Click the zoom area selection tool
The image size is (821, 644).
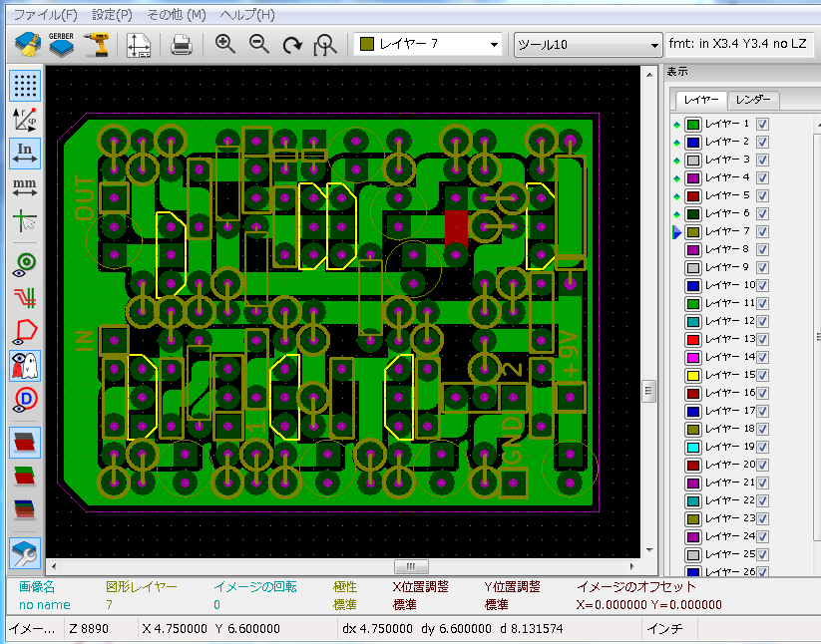(325, 45)
